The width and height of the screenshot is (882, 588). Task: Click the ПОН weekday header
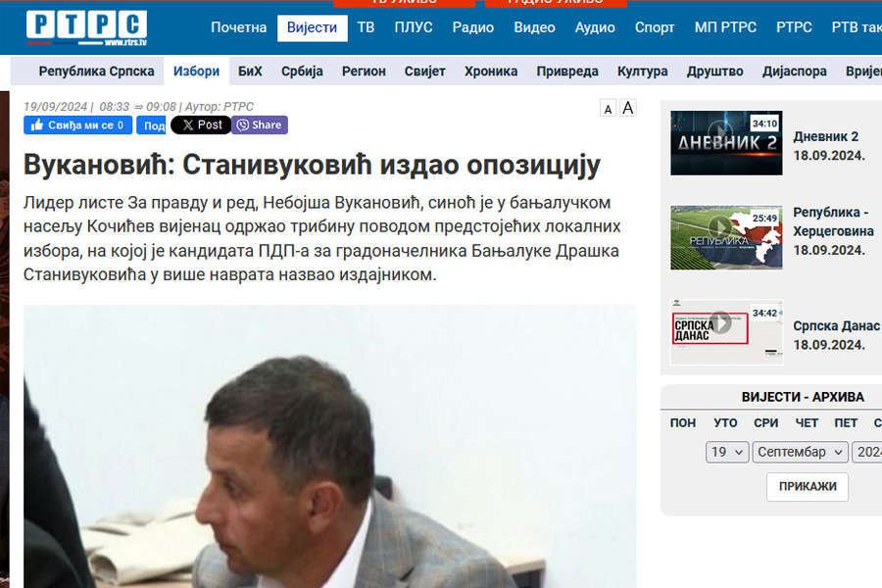[x=683, y=423]
